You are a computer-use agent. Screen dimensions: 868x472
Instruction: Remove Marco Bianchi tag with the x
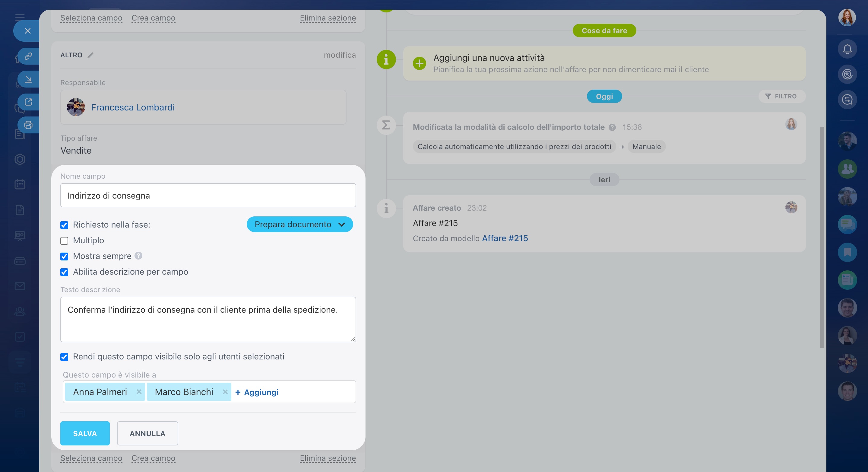[225, 392]
